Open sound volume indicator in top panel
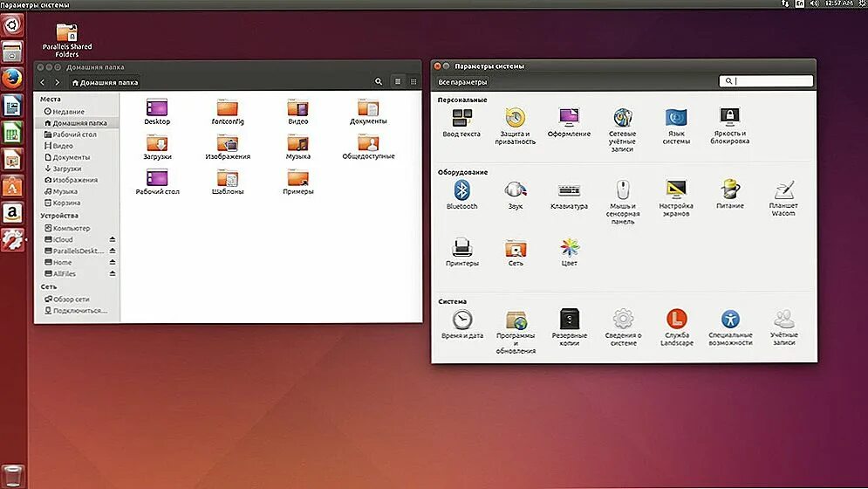 click(814, 3)
